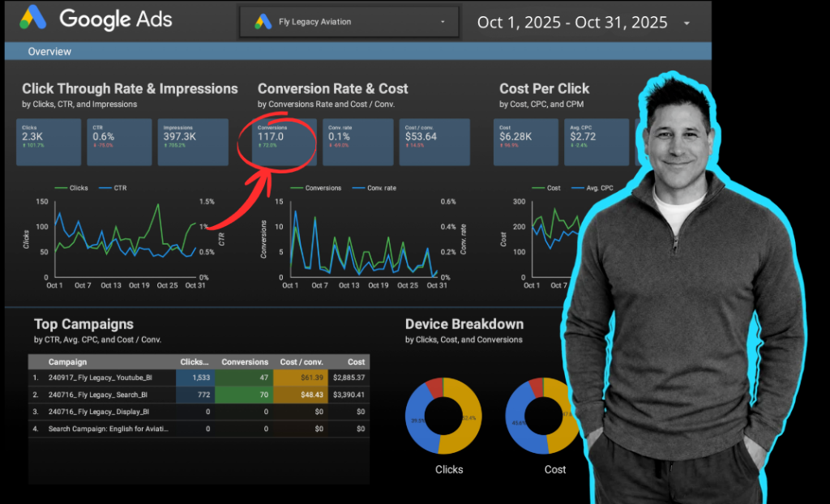The height and width of the screenshot is (504, 830).
Task: Toggle the blue CTR legend item
Action: click(x=113, y=188)
